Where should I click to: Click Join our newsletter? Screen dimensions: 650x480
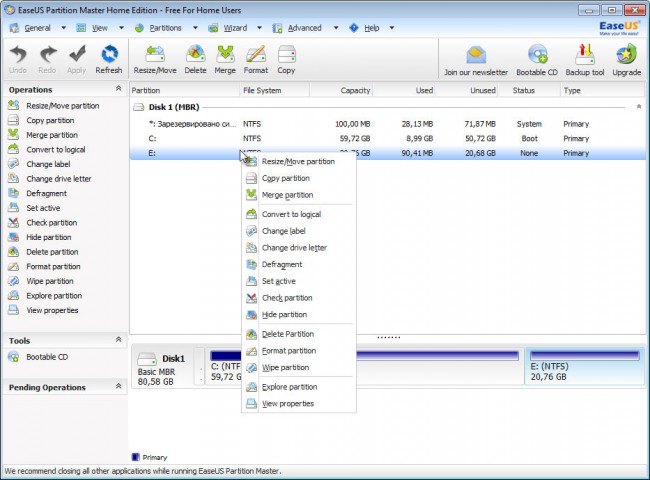tap(476, 58)
